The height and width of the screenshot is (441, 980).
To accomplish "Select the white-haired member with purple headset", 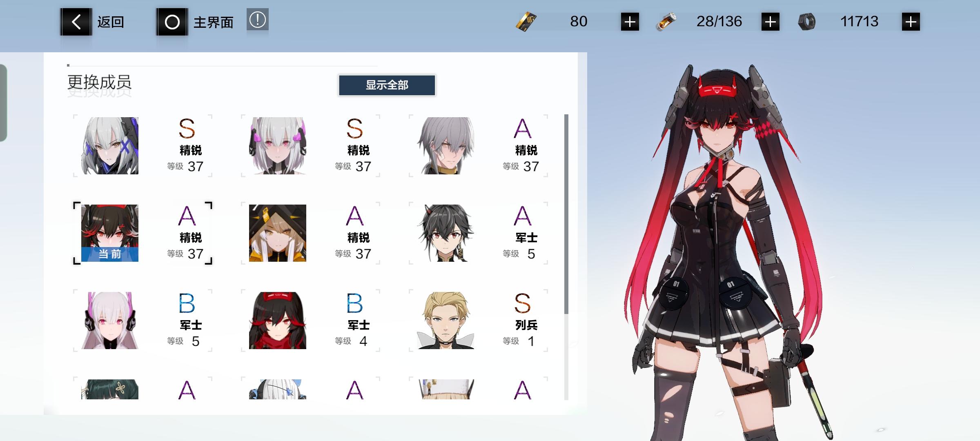I will click(x=278, y=146).
